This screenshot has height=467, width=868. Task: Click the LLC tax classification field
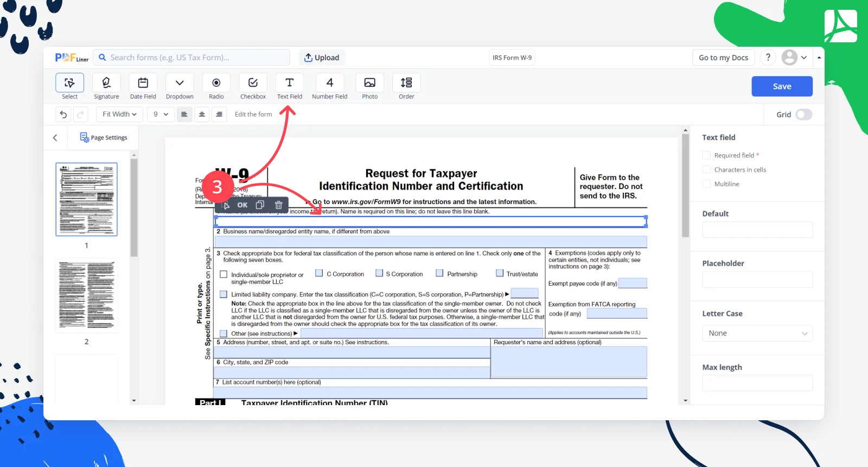[525, 293]
